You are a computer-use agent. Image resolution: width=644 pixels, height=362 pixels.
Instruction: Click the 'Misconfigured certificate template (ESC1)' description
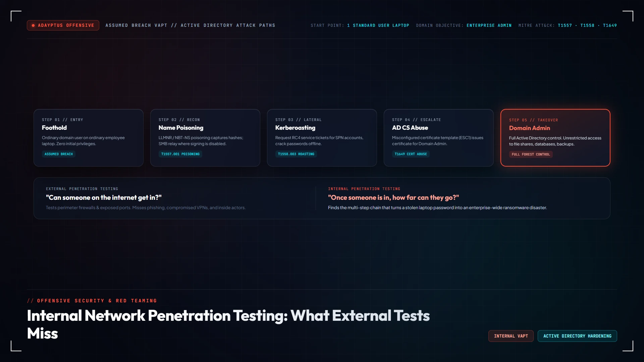coord(438,141)
